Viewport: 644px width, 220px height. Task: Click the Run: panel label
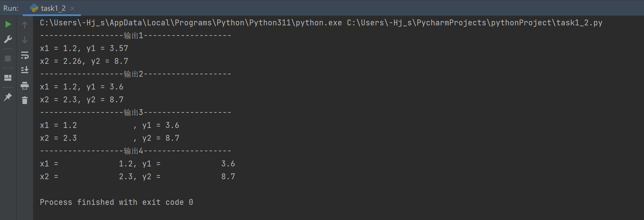11,8
